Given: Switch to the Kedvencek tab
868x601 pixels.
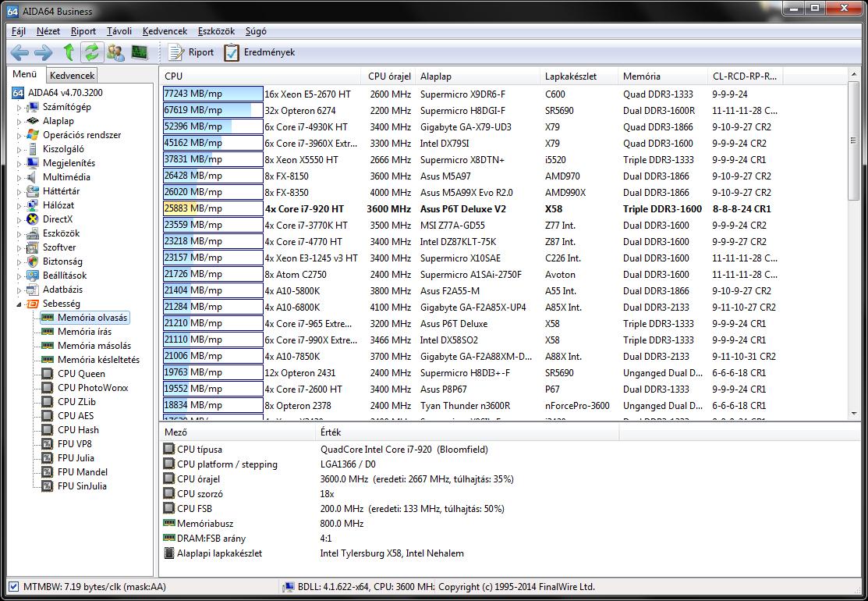Looking at the screenshot, I should click(72, 75).
